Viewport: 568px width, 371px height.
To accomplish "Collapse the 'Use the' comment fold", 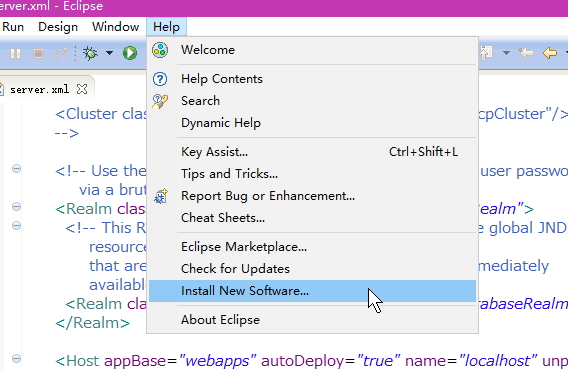I will pos(16,168).
